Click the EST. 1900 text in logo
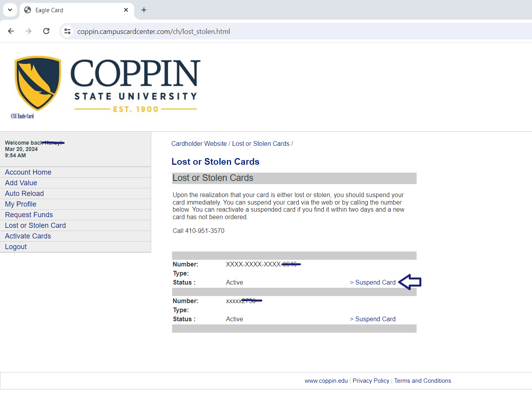 tap(135, 109)
